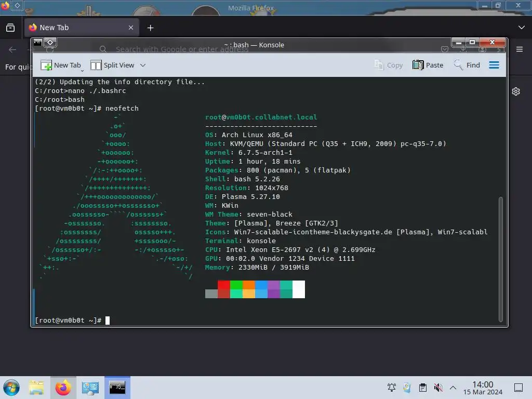Screen dimensions: 532x399
Task: Click the small device tray icon beside the bell
Action: (x=407, y=388)
